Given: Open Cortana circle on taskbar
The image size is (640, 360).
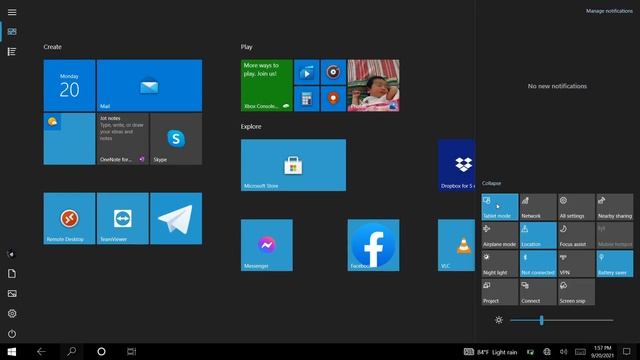Looking at the screenshot, I should 101,351.
